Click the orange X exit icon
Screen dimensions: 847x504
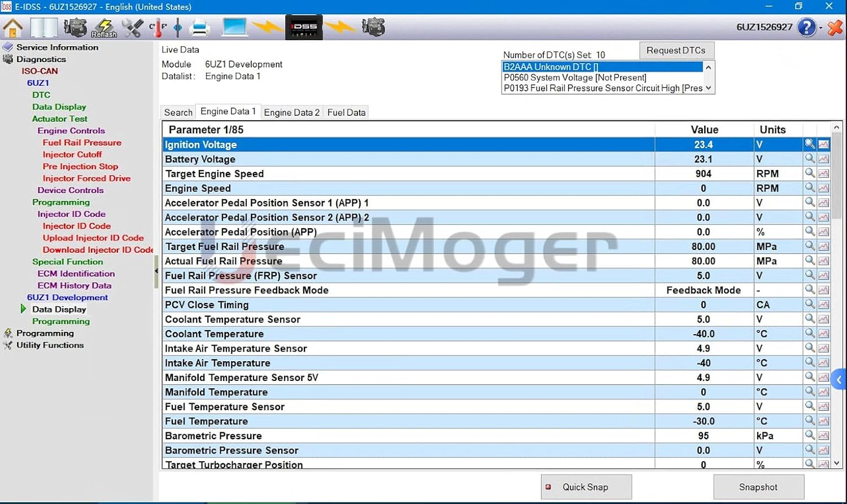[x=835, y=27]
